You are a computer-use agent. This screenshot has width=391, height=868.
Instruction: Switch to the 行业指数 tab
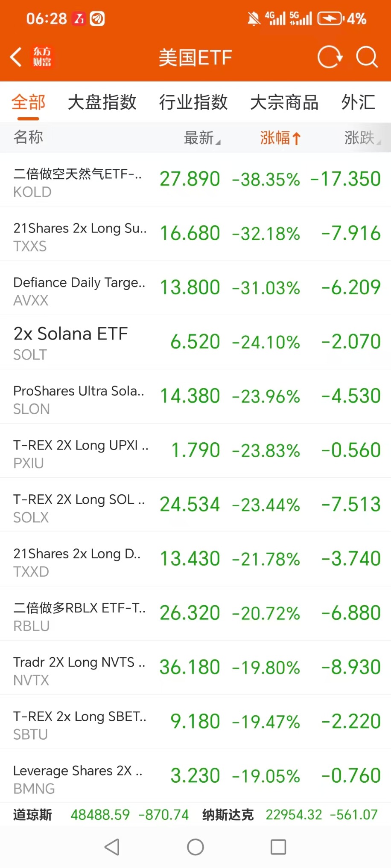(193, 102)
